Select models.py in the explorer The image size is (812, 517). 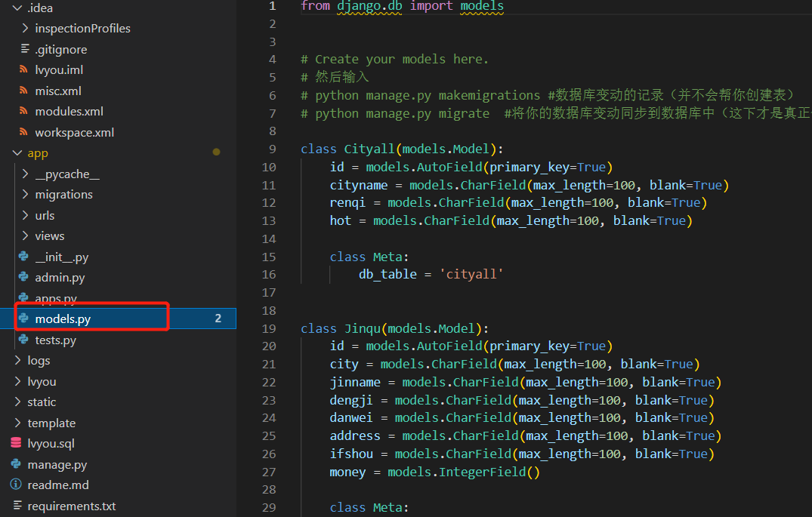coord(63,319)
